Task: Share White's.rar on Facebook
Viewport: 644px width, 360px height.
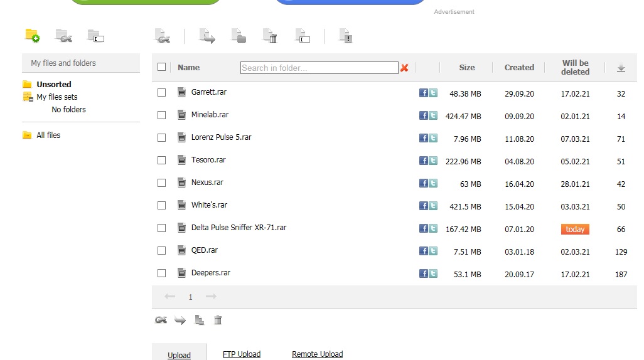Action: pos(424,206)
